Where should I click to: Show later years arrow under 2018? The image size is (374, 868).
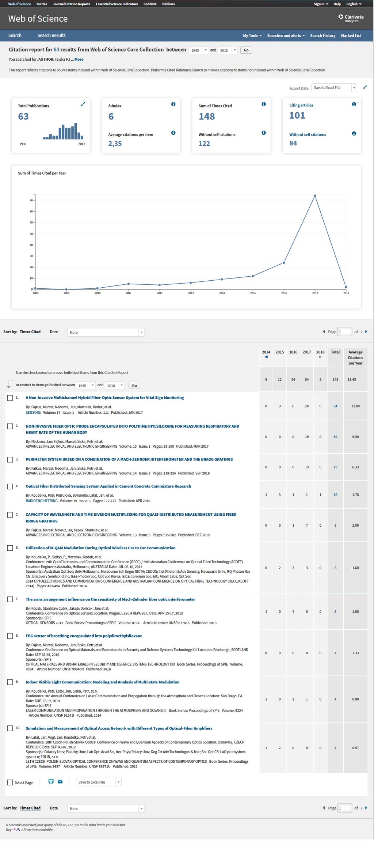[320, 357]
